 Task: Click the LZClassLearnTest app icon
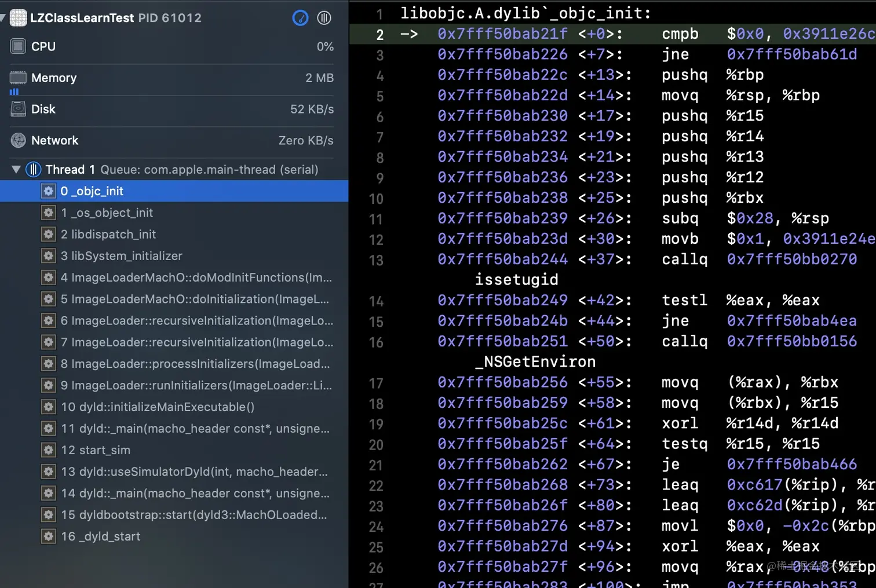click(x=19, y=18)
